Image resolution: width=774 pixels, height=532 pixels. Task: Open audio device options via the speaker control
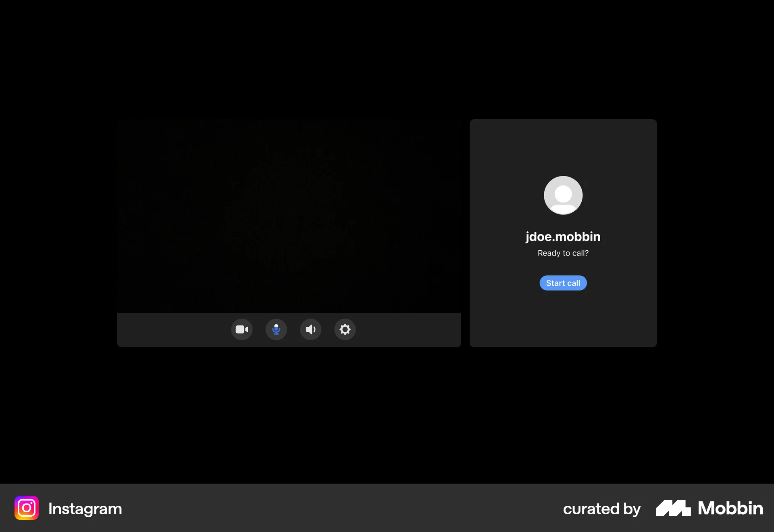[x=310, y=329]
